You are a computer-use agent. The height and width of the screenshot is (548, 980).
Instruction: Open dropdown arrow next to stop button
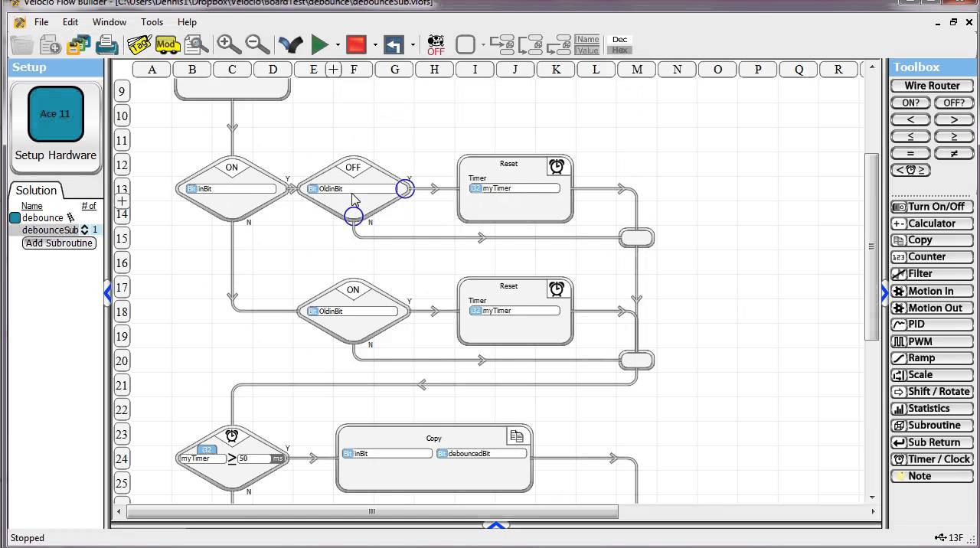[375, 45]
